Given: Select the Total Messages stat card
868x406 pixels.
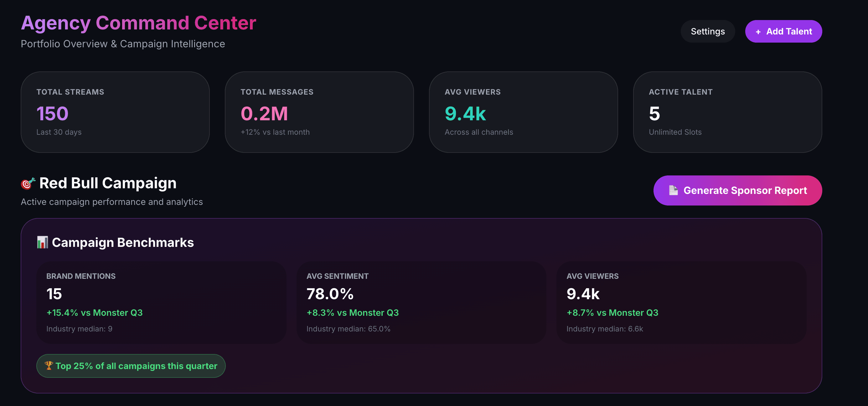Looking at the screenshot, I should [x=320, y=112].
